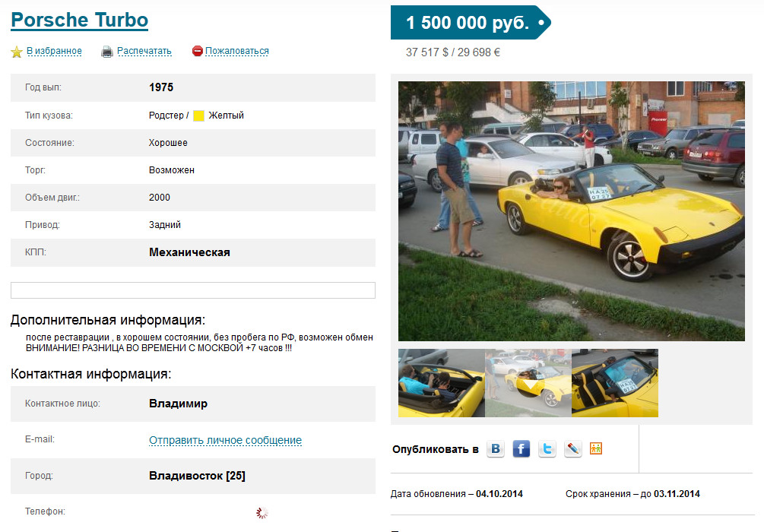
Task: Click the yellow star favorites icon
Action: click(17, 52)
